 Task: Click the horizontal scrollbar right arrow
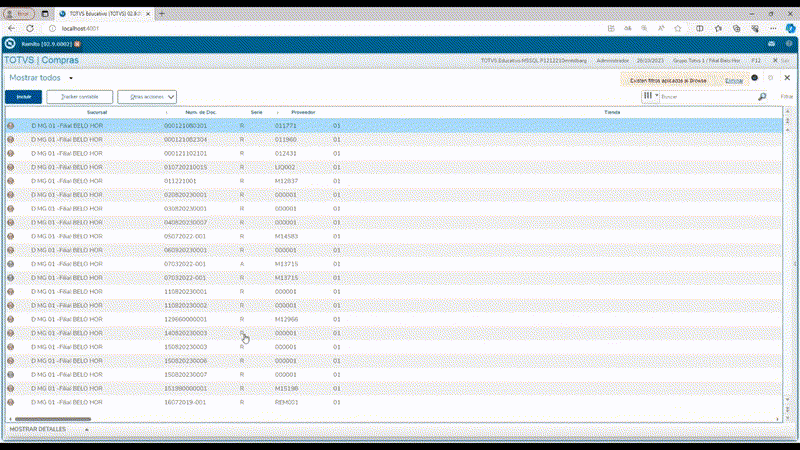pos(778,419)
